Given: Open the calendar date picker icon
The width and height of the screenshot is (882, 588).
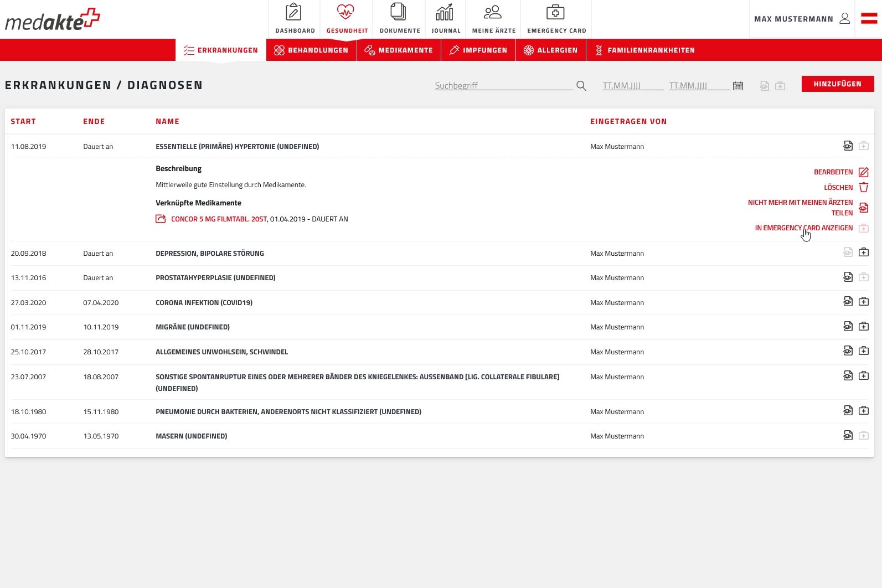Looking at the screenshot, I should click(738, 86).
